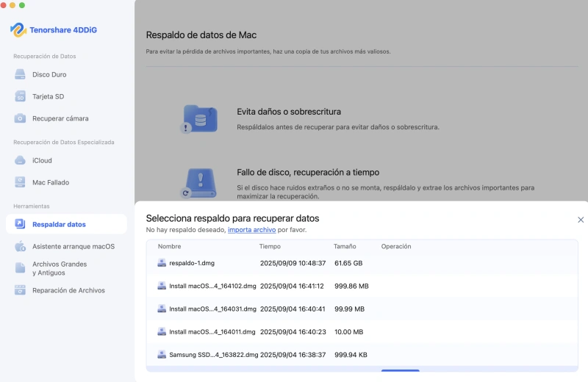The height and width of the screenshot is (382, 588).
Task: Click the horizontal scrollbar thumb under backup list
Action: (x=400, y=370)
